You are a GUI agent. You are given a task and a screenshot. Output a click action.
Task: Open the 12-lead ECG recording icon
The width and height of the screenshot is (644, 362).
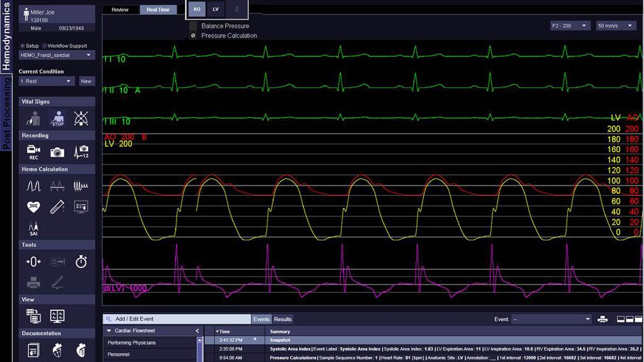(81, 151)
